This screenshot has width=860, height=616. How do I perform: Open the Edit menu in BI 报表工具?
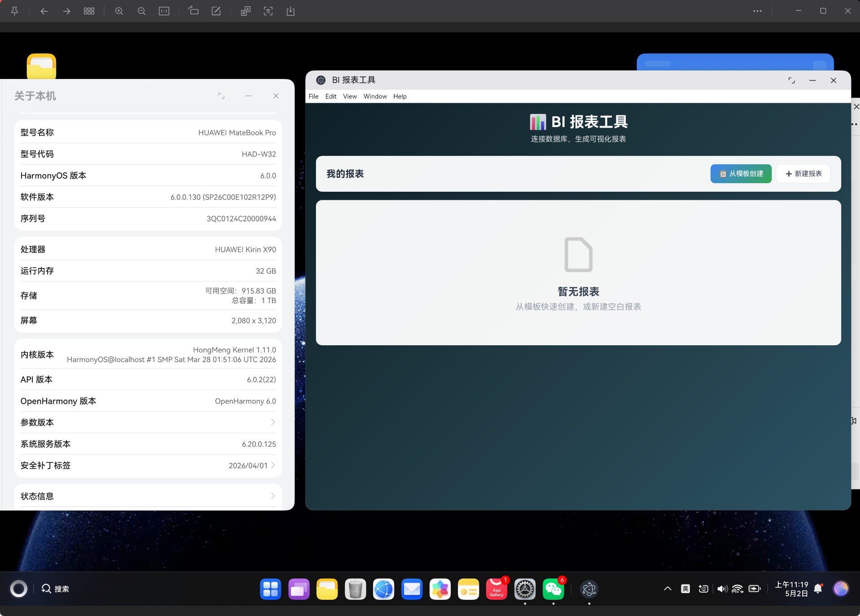[x=331, y=97]
